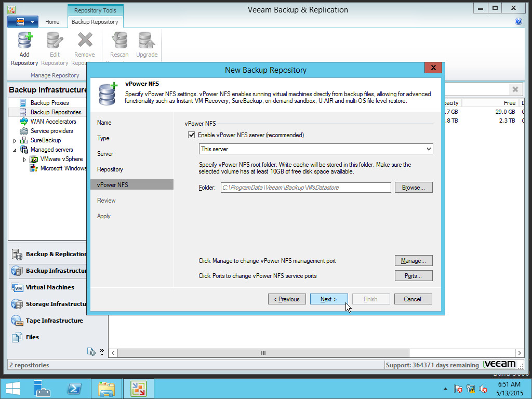Open File Explorer from the taskbar
The width and height of the screenshot is (532, 399).
(106, 389)
